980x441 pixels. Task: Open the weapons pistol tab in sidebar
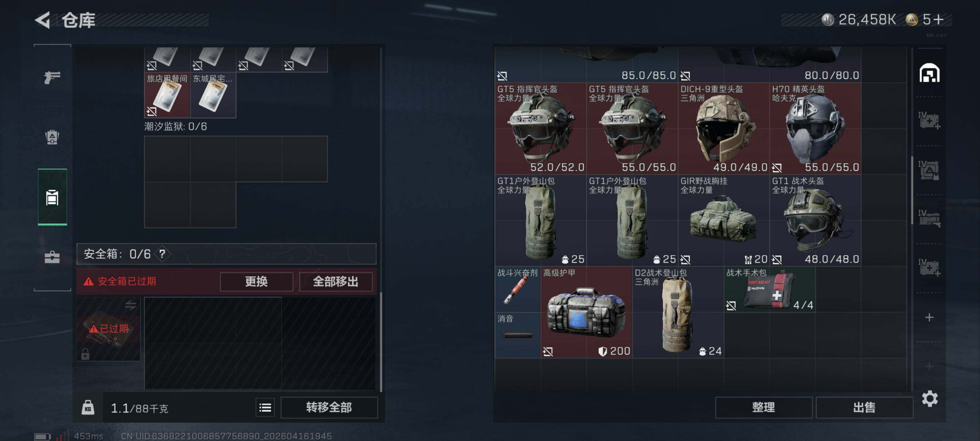(x=52, y=78)
